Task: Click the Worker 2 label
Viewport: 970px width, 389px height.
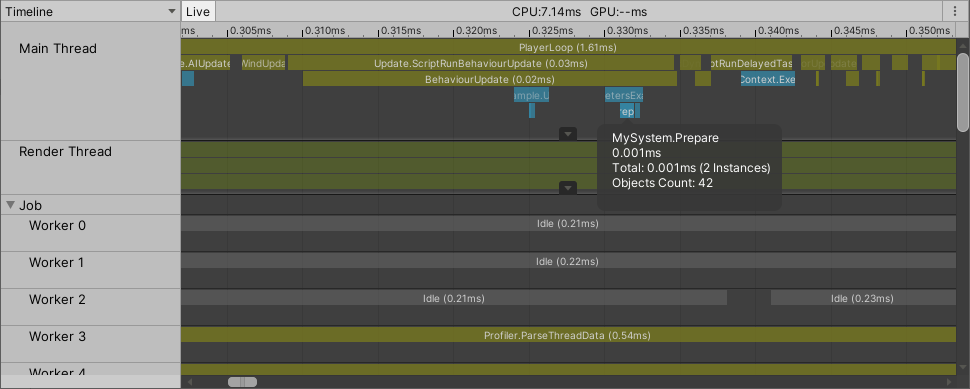Action: [57, 299]
